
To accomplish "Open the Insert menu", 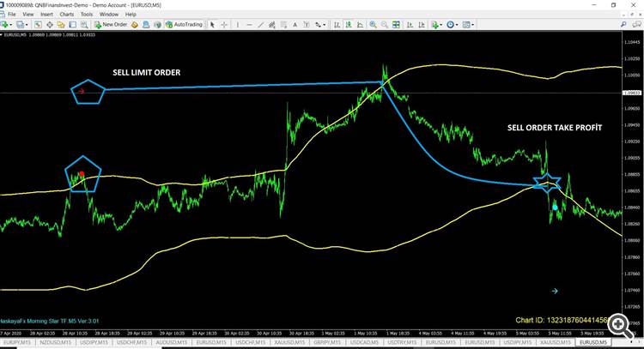I will [46, 15].
